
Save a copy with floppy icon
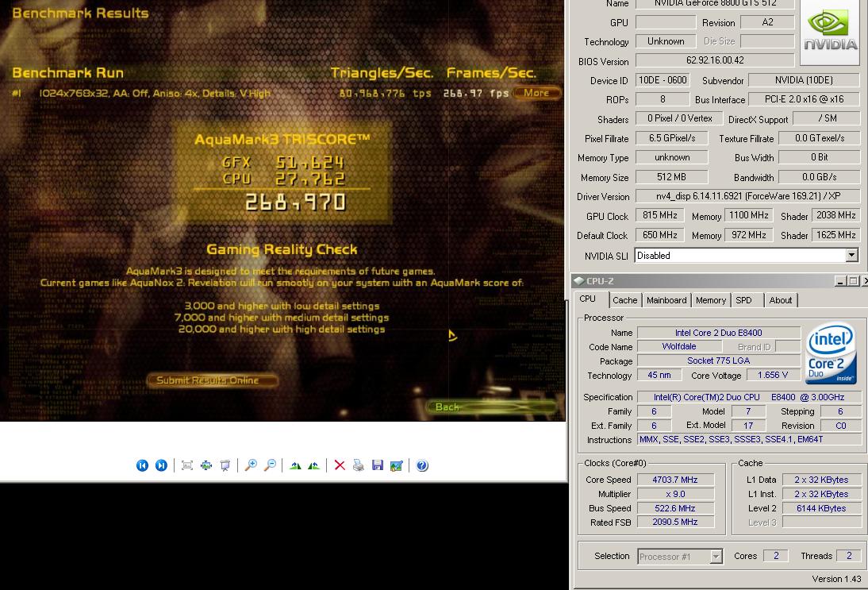coord(378,465)
